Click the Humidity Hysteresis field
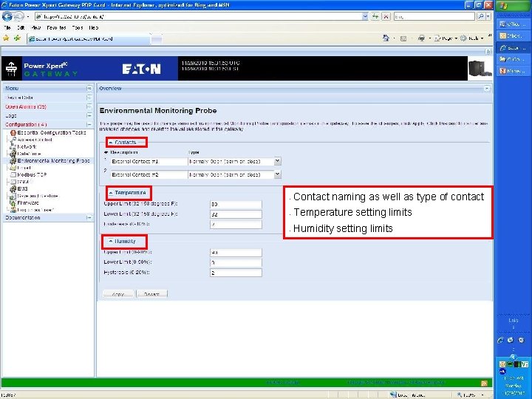Screen dimensions: 532x399 click(236, 273)
